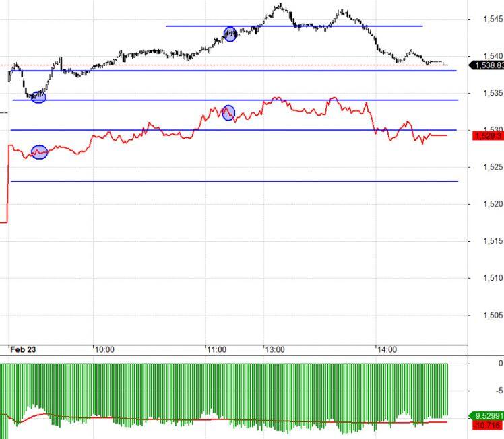Click the 14:00 time axis marker

[387, 349]
